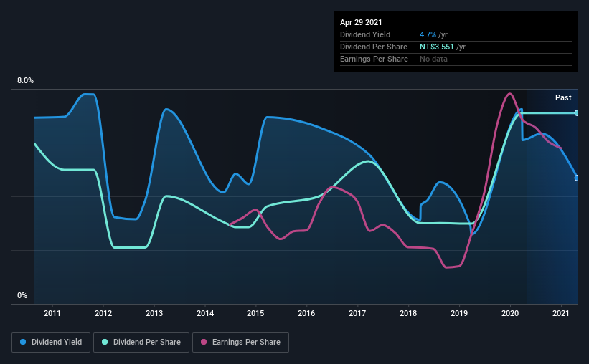Click the 2020 x-axis label

pos(510,313)
